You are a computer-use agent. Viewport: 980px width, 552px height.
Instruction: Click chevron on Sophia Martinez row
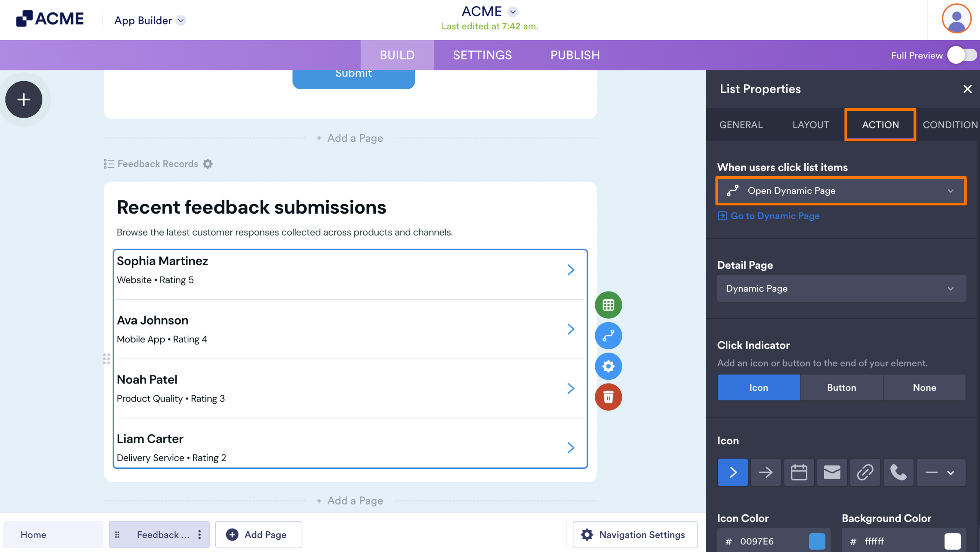(x=571, y=270)
